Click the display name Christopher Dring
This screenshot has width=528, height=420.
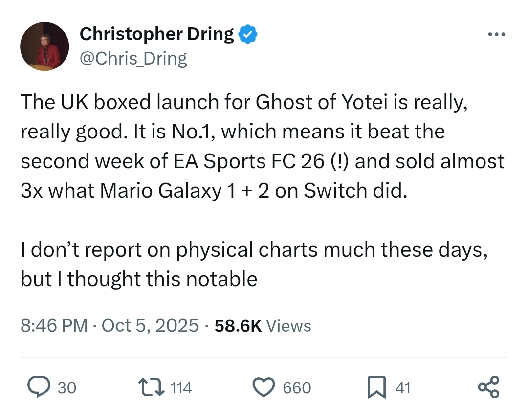tap(156, 34)
